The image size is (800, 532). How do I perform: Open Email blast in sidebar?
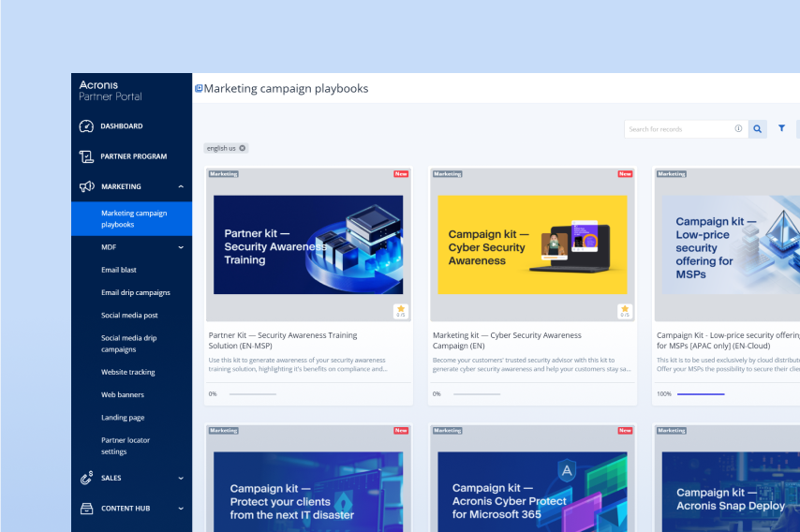click(119, 270)
